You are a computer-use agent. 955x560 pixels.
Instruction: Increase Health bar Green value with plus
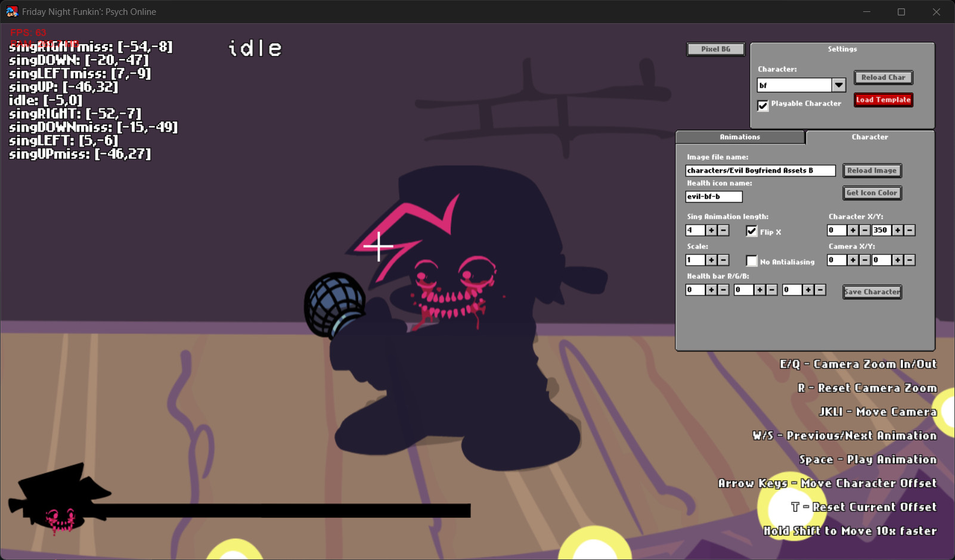pyautogui.click(x=759, y=290)
